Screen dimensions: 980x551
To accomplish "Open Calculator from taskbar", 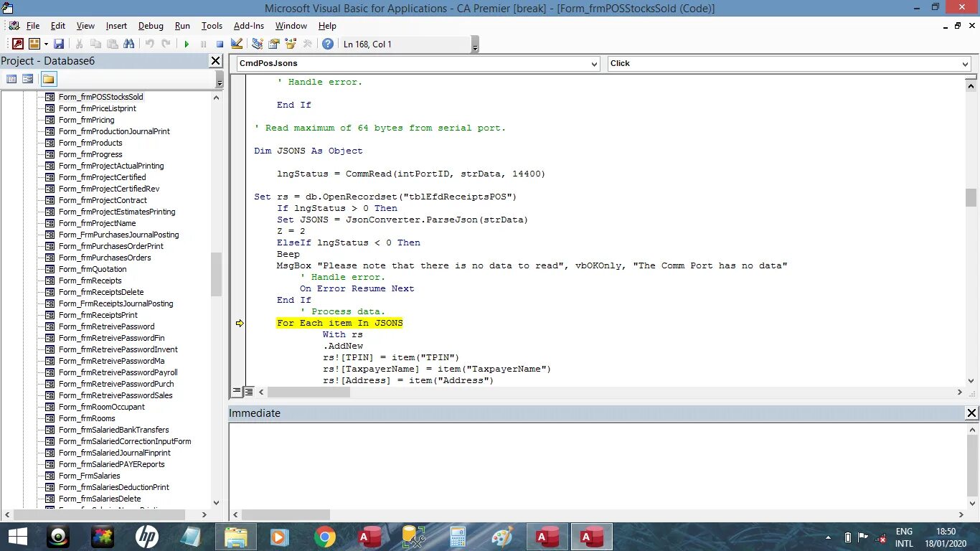I will (458, 537).
